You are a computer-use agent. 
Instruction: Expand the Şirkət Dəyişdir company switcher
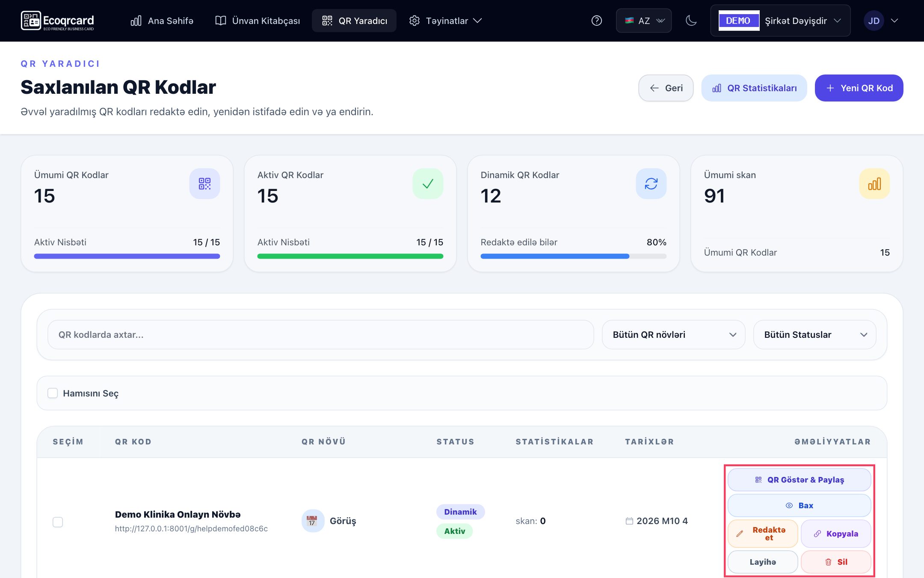tap(780, 21)
